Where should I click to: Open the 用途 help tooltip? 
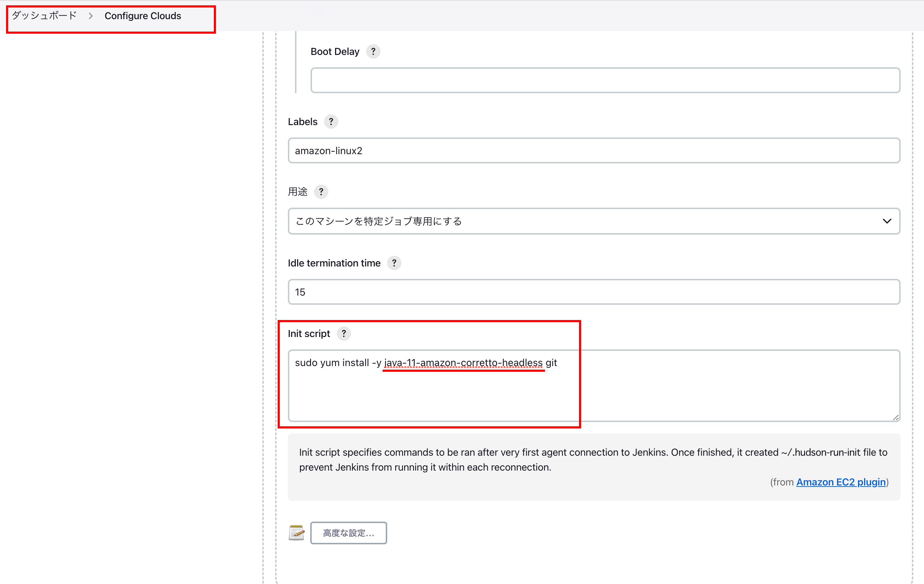click(321, 192)
